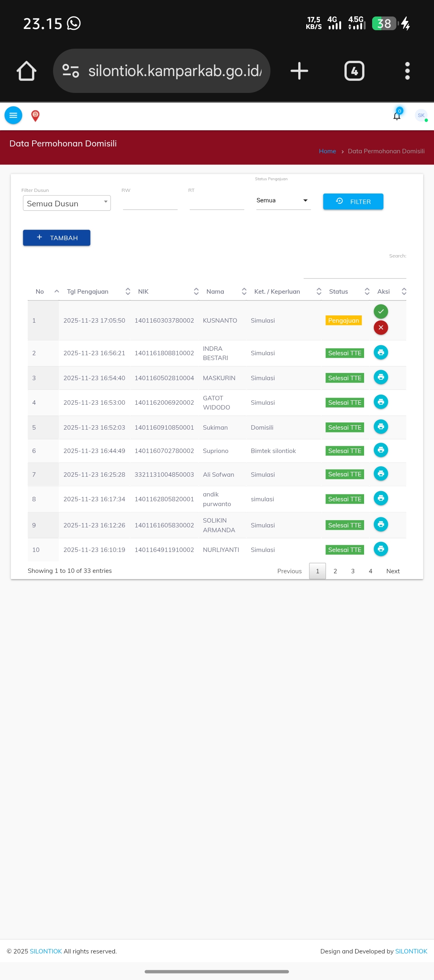Go to Next page of entries
Image resolution: width=434 pixels, height=980 pixels.
coord(393,571)
